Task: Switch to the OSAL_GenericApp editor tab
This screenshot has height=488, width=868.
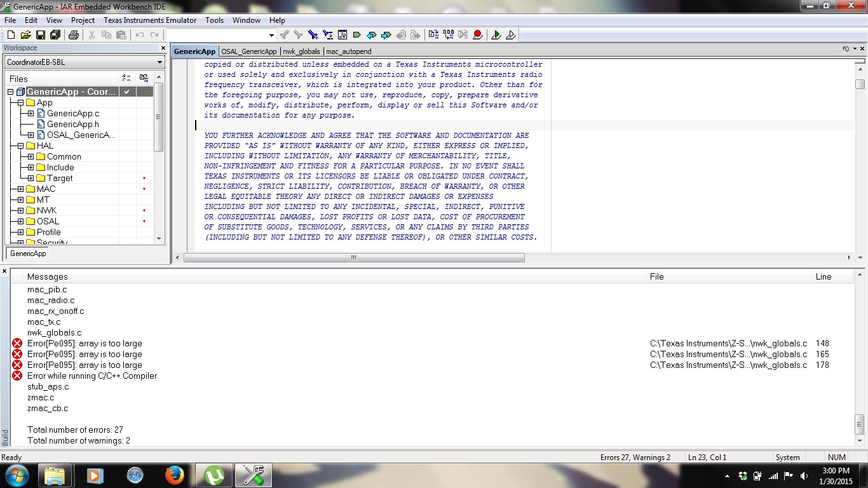Action: [x=249, y=51]
